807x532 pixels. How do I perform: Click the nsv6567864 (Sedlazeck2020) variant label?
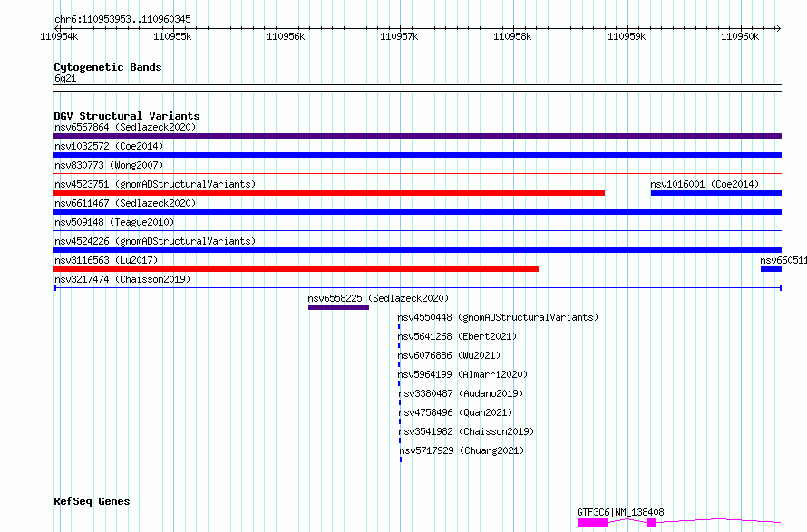coord(125,127)
